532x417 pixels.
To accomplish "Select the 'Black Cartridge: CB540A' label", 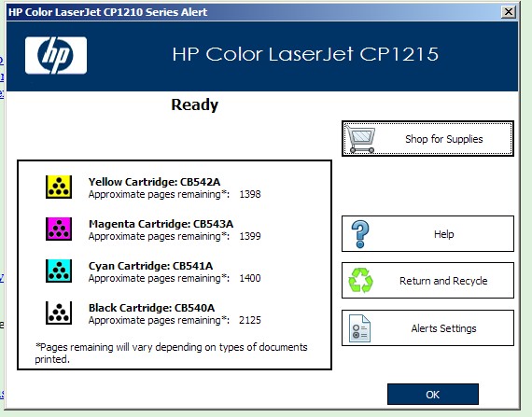I will click(151, 308).
